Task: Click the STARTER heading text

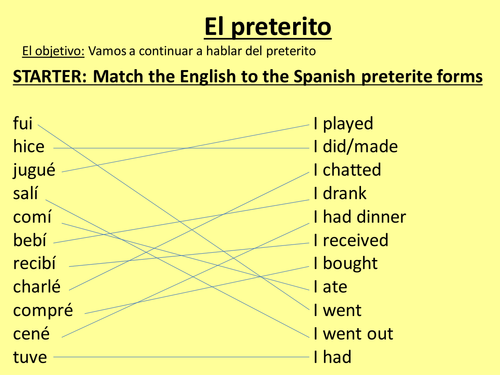Action: pyautogui.click(x=248, y=77)
